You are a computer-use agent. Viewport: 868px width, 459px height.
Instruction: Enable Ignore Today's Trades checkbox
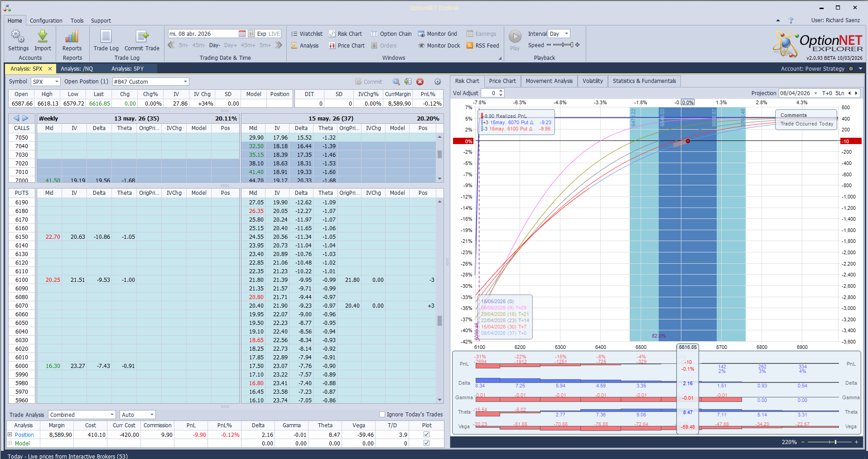tap(382, 415)
